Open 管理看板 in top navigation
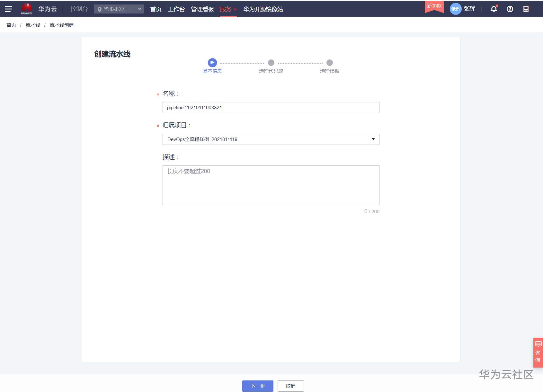 [x=202, y=9]
